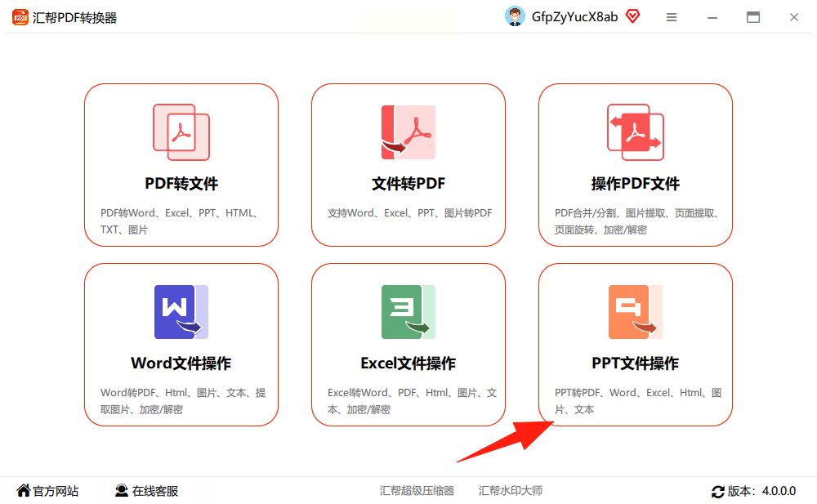
Task: Open the PPT文件操作 orange icon
Action: click(636, 312)
